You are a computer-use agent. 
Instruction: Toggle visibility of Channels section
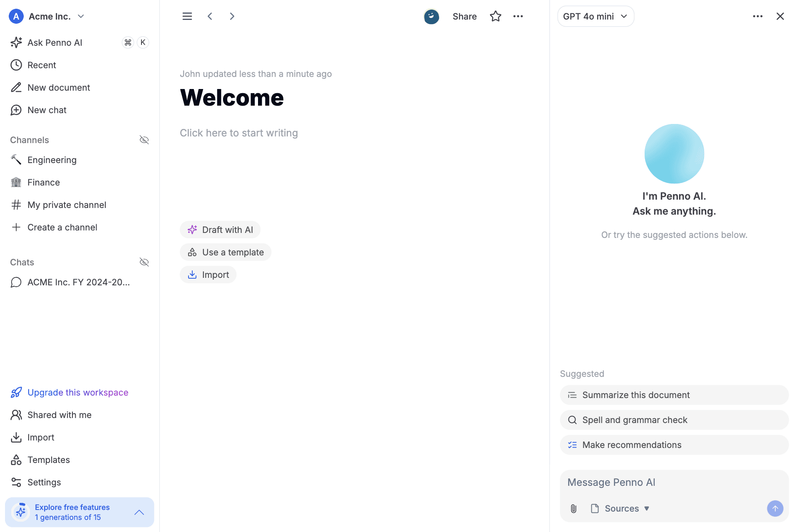pos(144,140)
